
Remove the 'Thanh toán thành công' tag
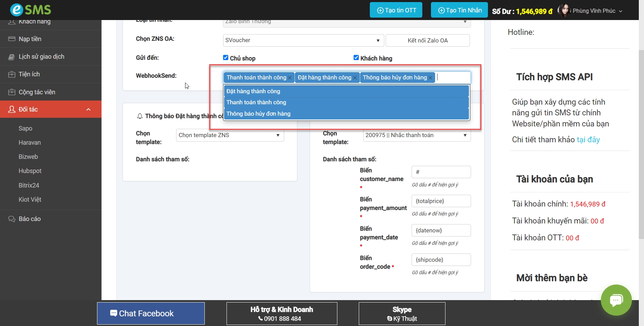point(290,78)
